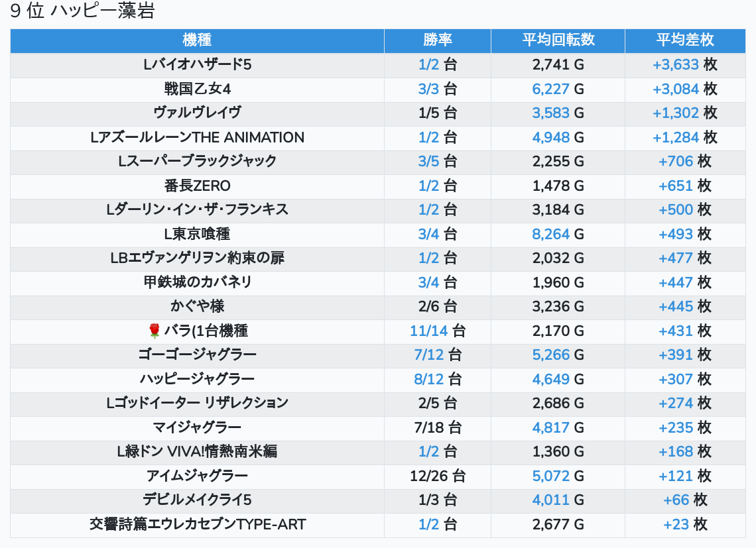Click the 11/14 台 win rate cell
Image resolution: width=756 pixels, height=548 pixels.
coord(438,331)
